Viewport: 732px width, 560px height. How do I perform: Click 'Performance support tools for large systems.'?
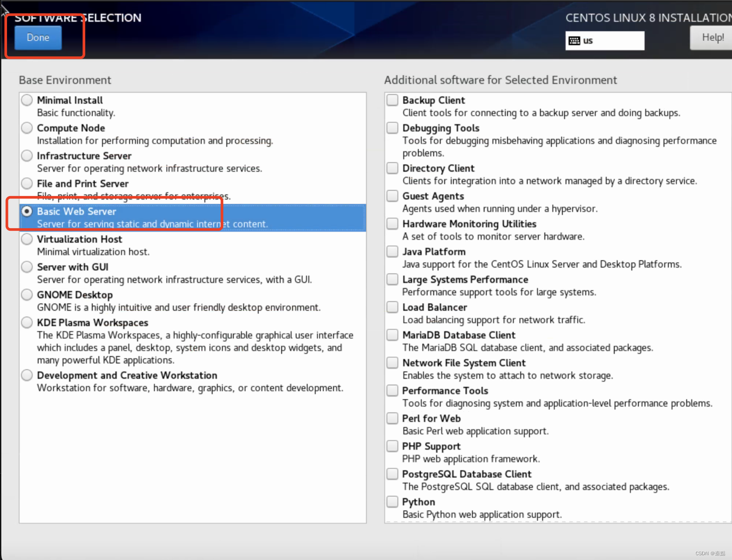[499, 292]
